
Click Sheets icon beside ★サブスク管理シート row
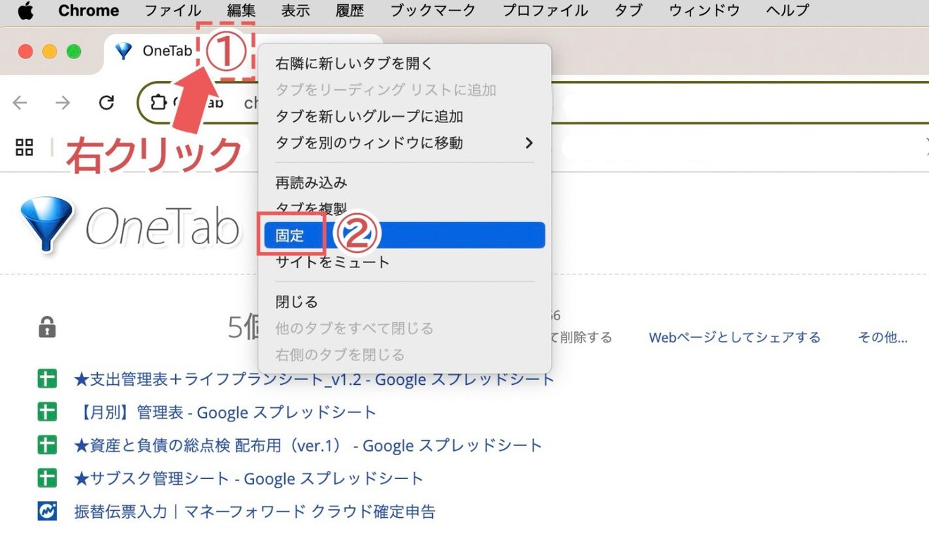tap(46, 478)
